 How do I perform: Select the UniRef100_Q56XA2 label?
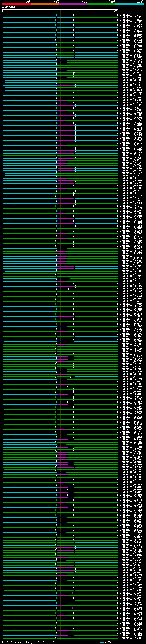click(131, 37)
